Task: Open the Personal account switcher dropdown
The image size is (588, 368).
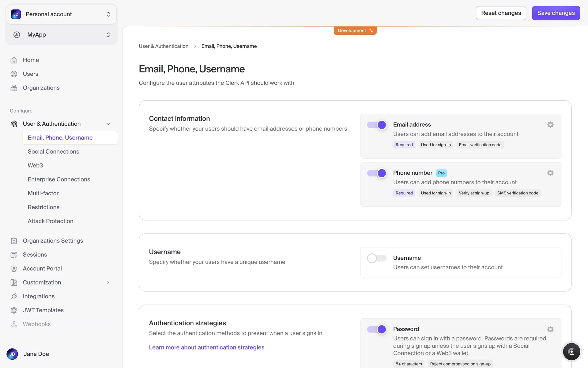Action: click(x=61, y=14)
